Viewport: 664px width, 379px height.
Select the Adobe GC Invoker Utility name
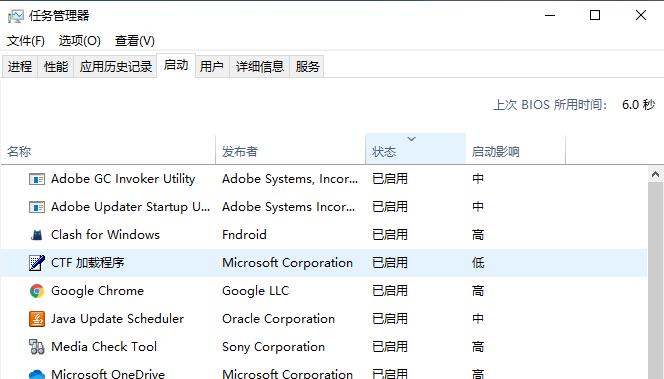pyautogui.click(x=123, y=179)
